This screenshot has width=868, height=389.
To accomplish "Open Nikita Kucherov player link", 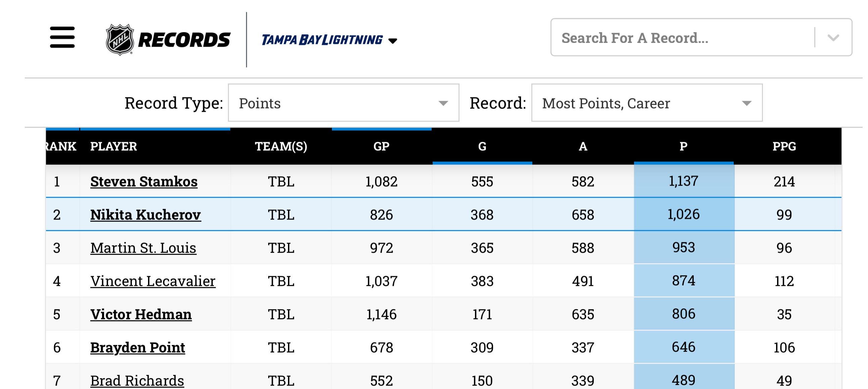I will pyautogui.click(x=146, y=215).
